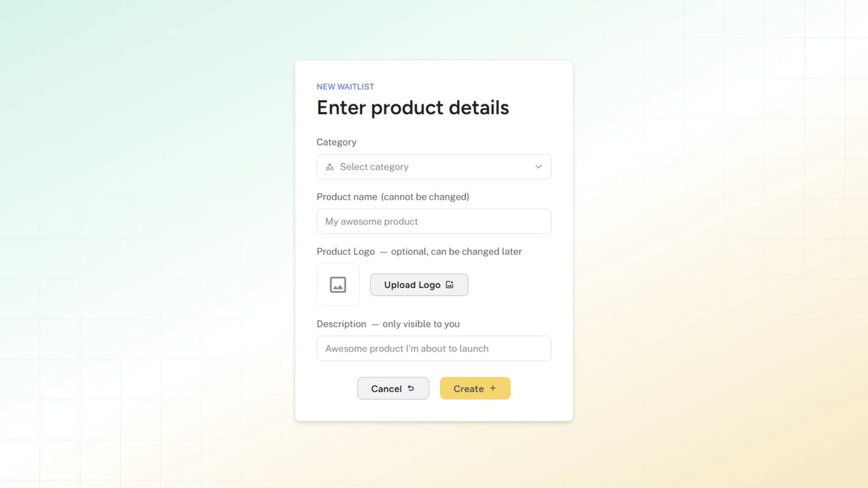Click the product name input field
Image resolution: width=868 pixels, height=488 pixels.
pyautogui.click(x=434, y=221)
